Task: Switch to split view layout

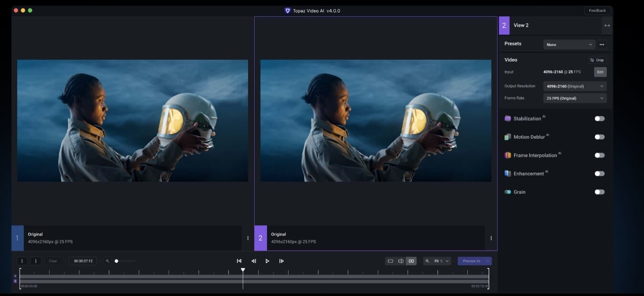Action: [401, 261]
